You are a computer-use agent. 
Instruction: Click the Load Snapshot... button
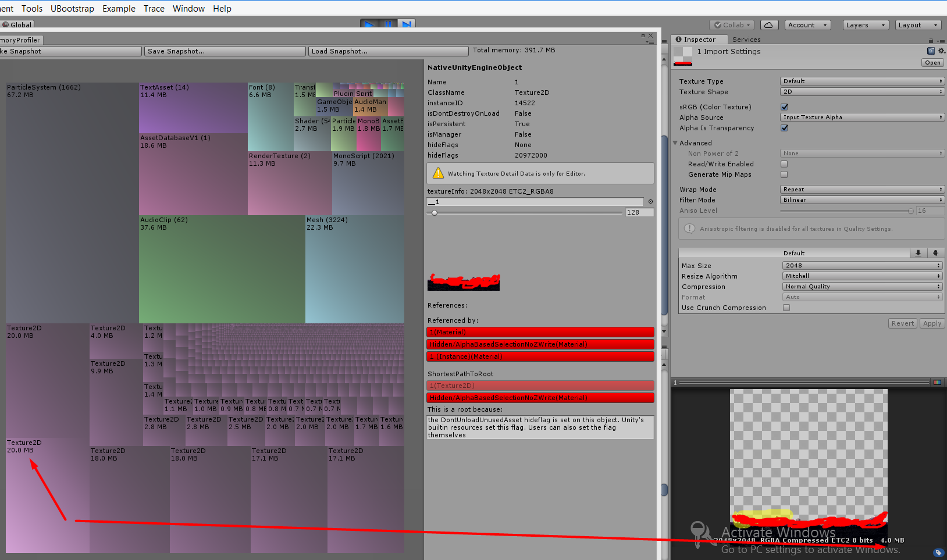(388, 51)
